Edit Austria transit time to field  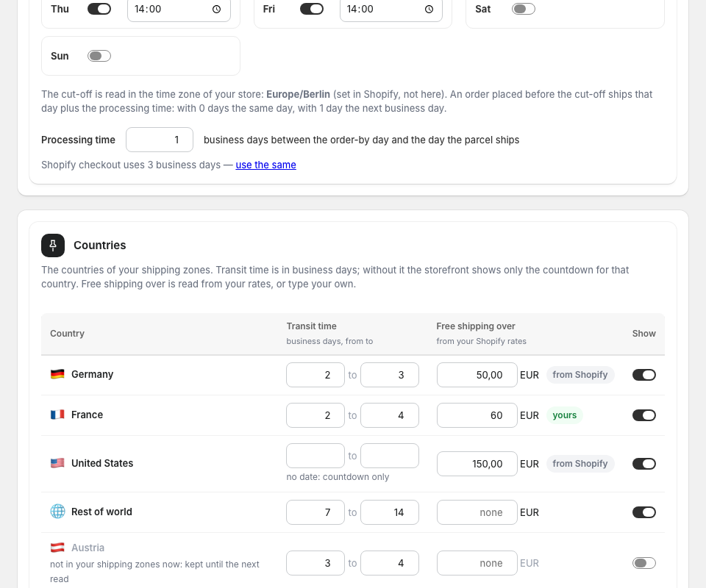click(390, 563)
